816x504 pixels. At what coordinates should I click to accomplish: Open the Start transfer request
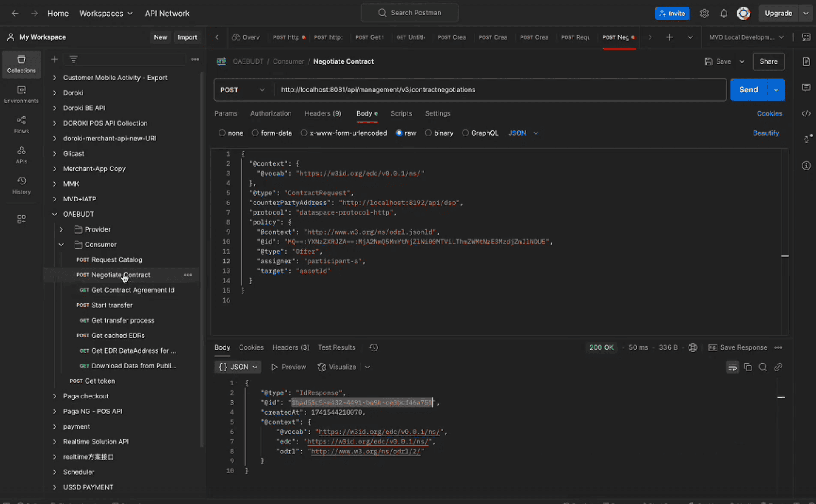(112, 305)
